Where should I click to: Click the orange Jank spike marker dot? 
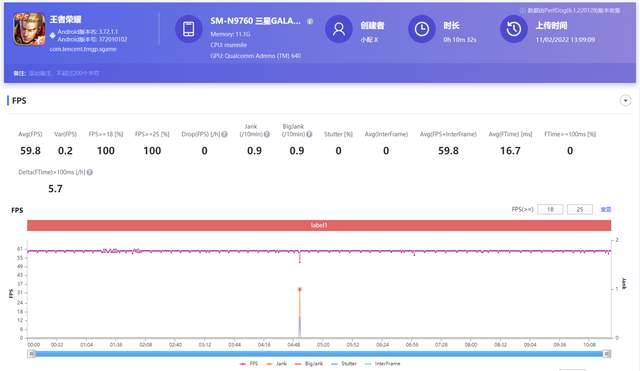click(300, 289)
